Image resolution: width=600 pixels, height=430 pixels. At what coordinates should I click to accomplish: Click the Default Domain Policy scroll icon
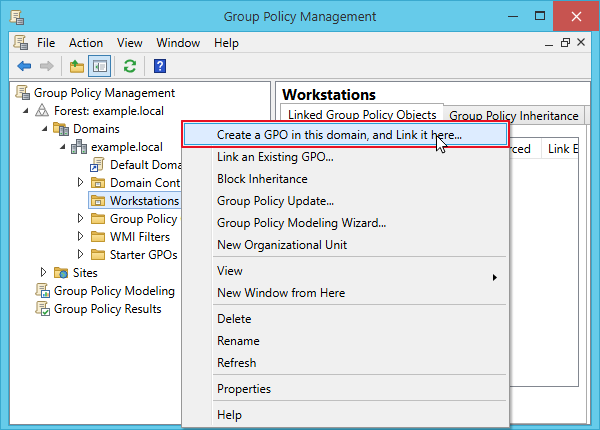[97, 165]
